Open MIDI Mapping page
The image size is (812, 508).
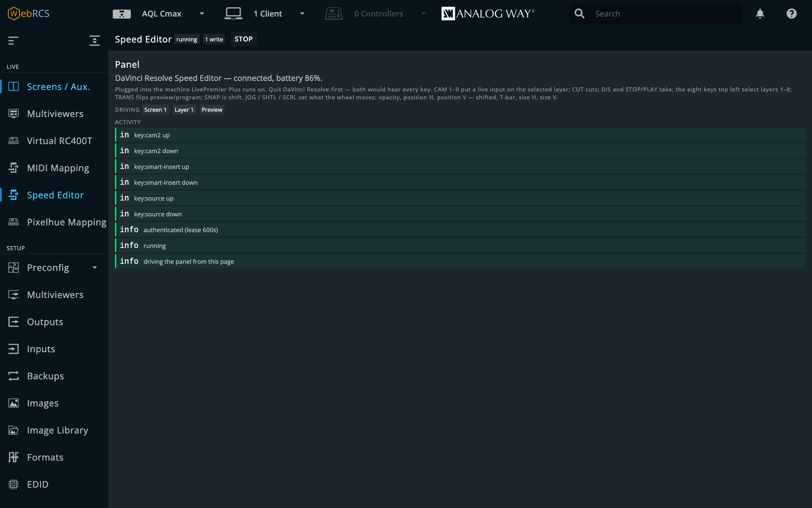click(x=54, y=168)
